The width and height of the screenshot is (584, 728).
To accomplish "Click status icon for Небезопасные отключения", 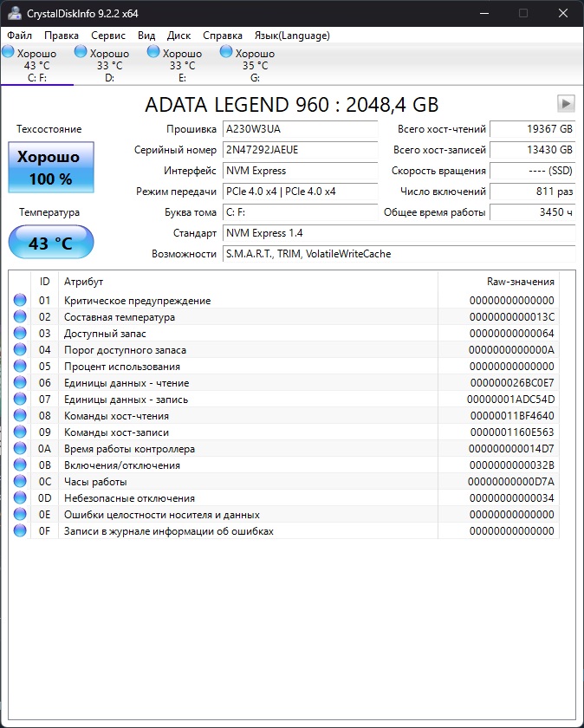I will click(x=20, y=497).
